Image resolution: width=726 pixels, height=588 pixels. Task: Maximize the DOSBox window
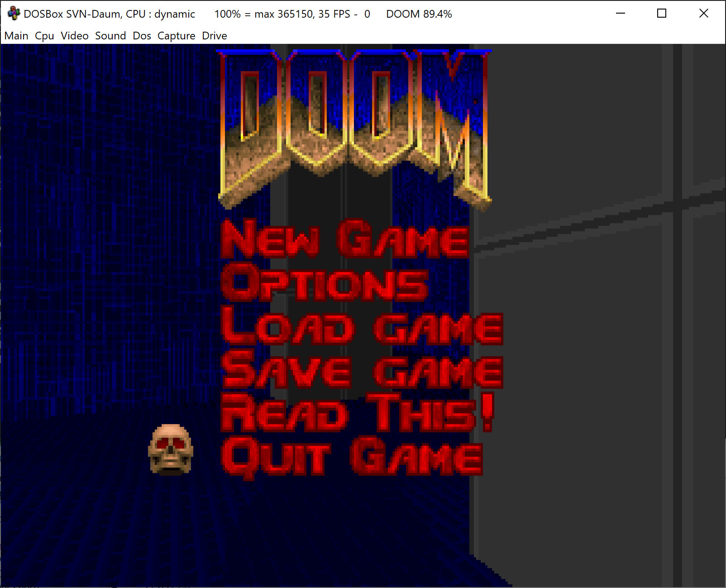tap(662, 14)
